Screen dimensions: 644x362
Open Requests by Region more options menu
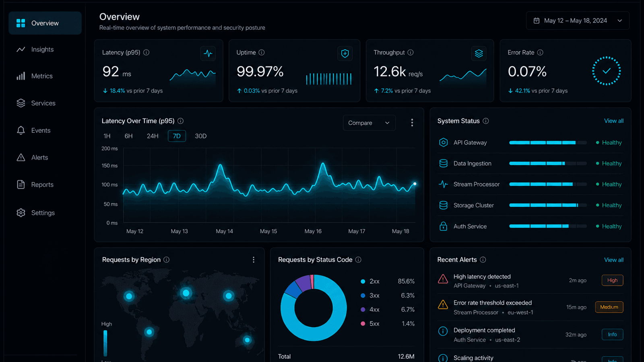tap(254, 260)
